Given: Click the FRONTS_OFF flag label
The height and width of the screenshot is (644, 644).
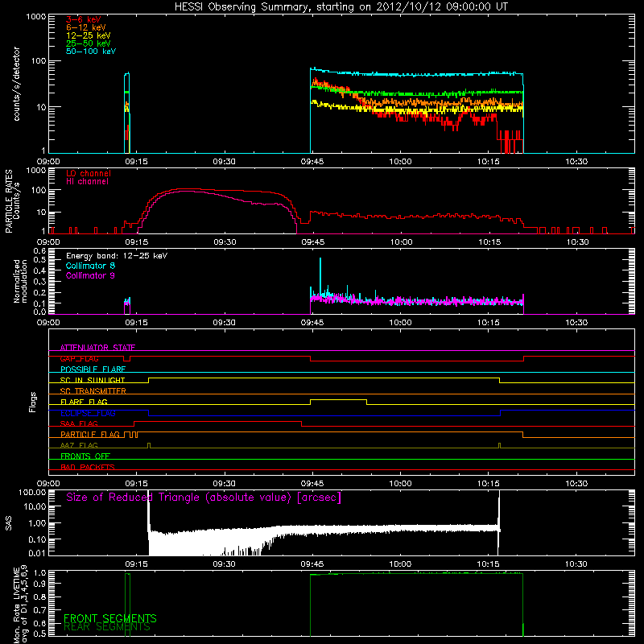Looking at the screenshot, I should [85, 456].
